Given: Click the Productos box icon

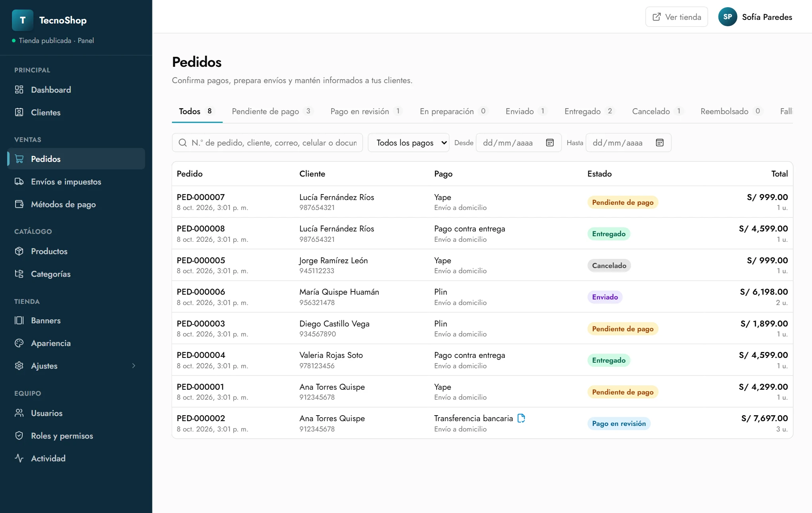Looking at the screenshot, I should pyautogui.click(x=19, y=251).
